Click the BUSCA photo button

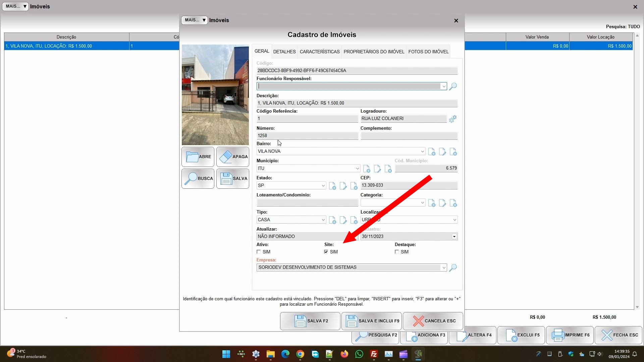point(198,179)
